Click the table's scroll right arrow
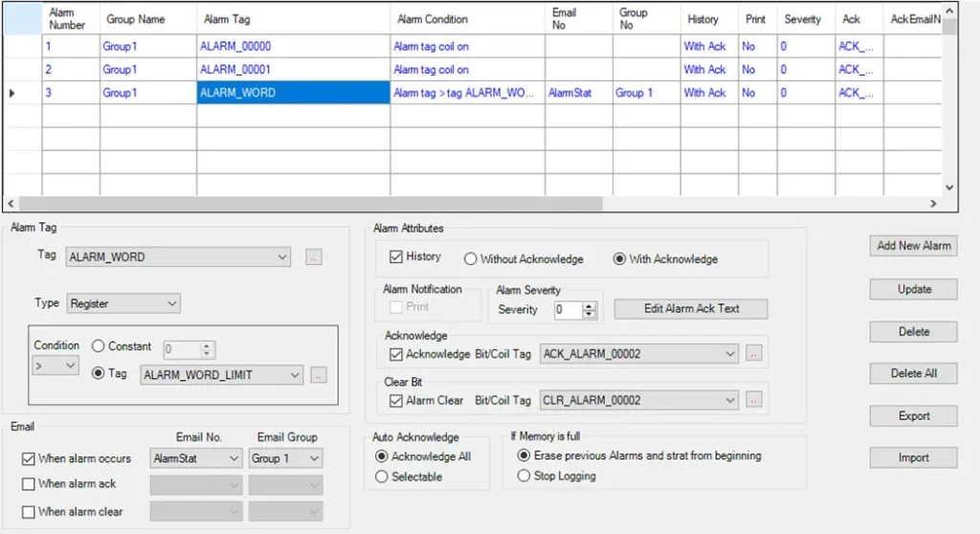The width and height of the screenshot is (980, 534). (x=933, y=204)
